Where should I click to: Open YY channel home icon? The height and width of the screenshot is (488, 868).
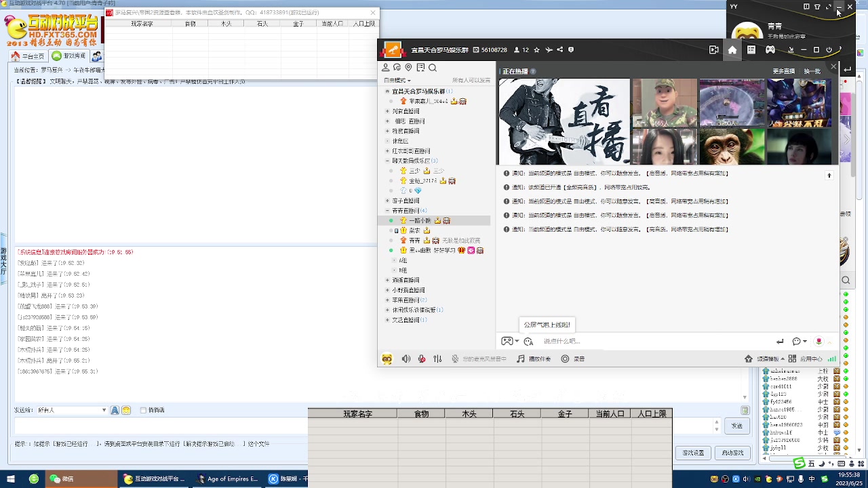(732, 49)
